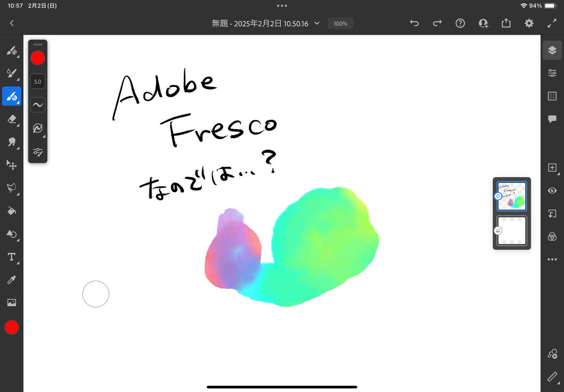
Task: Click the Undo arrow
Action: pyautogui.click(x=414, y=24)
